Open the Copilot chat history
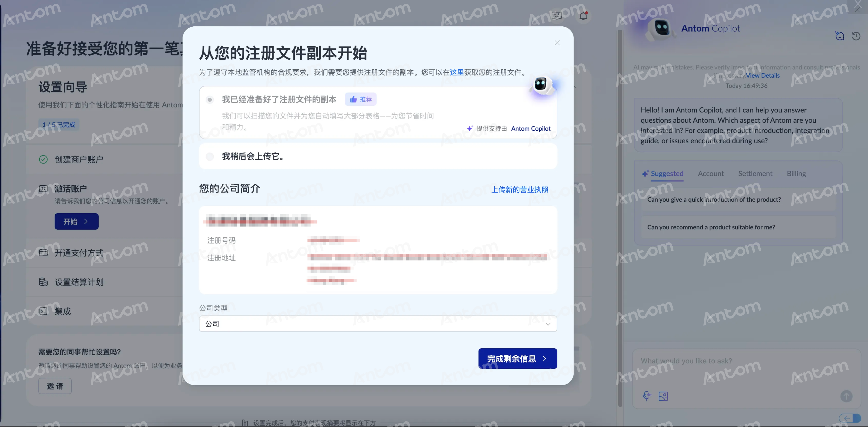 click(x=856, y=36)
